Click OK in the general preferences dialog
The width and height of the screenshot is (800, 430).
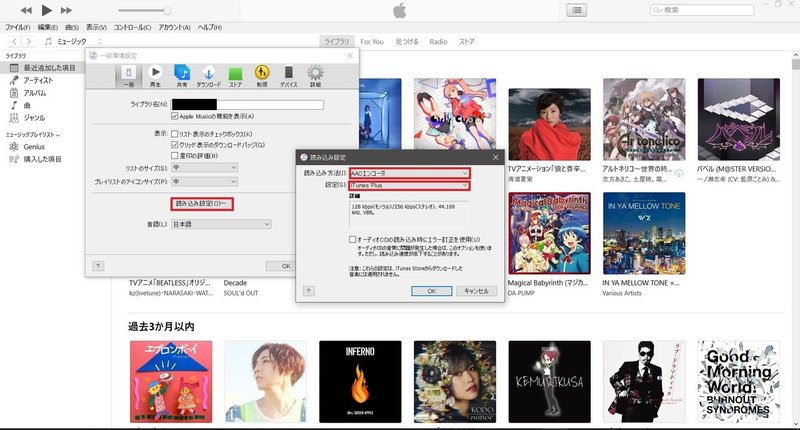coord(281,266)
